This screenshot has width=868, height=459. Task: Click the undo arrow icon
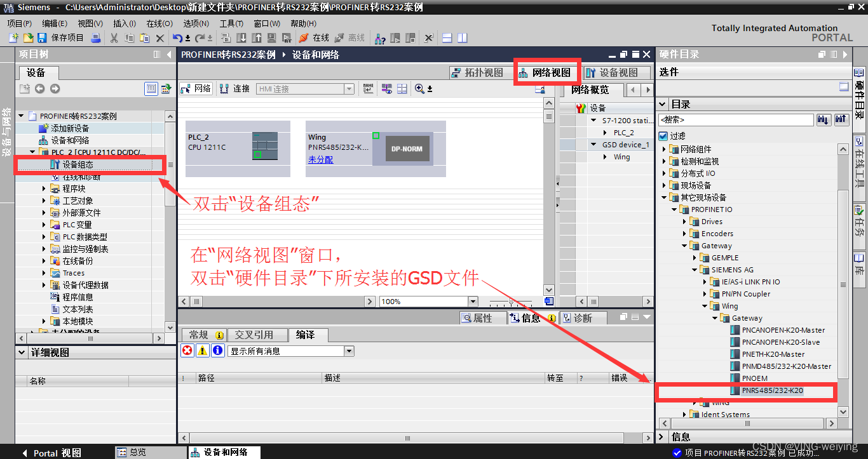pyautogui.click(x=177, y=38)
